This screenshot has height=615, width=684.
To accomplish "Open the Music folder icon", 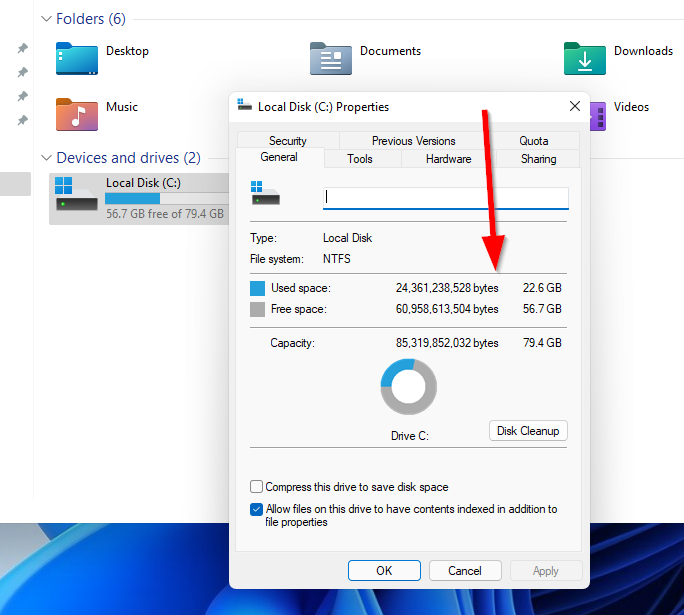I will point(77,114).
